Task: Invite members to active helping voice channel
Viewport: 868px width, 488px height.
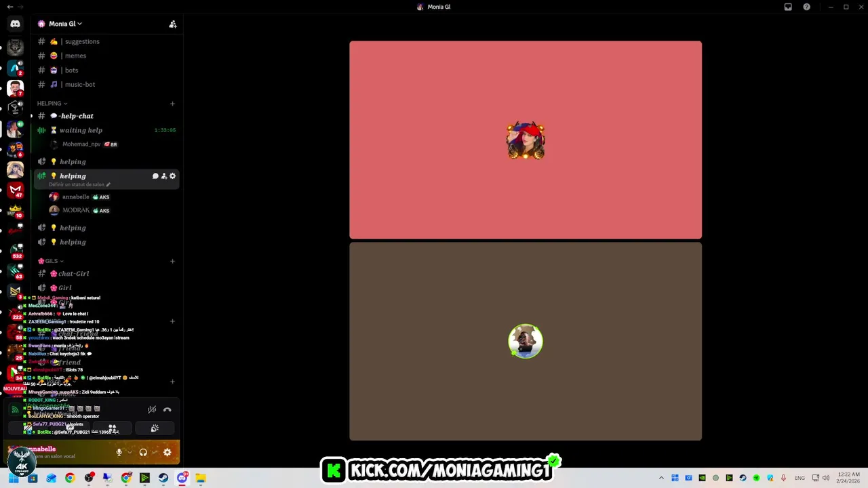Action: point(163,176)
